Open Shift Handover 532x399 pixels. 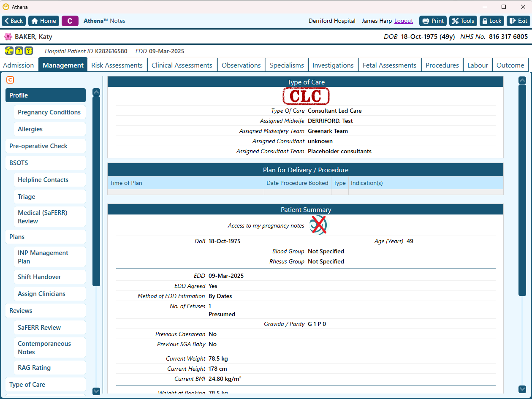pyautogui.click(x=49, y=277)
